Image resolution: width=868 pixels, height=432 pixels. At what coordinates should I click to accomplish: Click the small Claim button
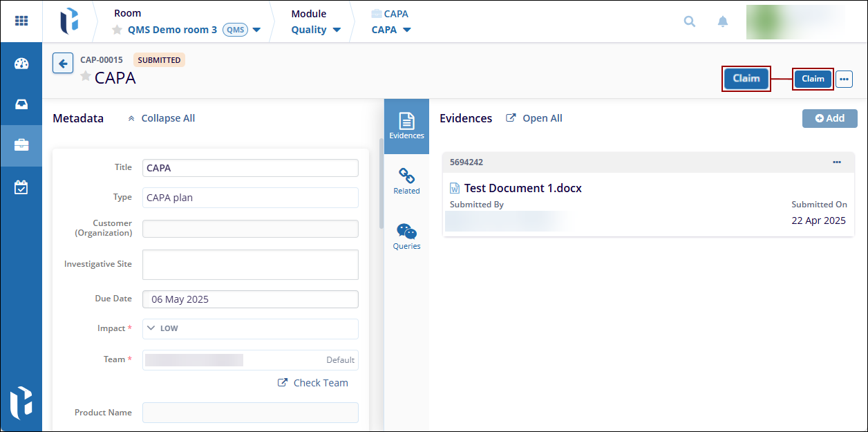pos(813,79)
